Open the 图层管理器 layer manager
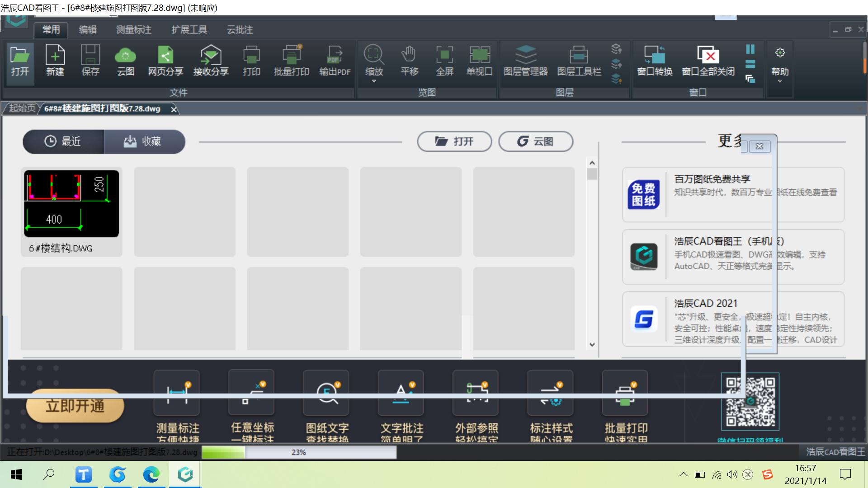The image size is (868, 488). (526, 61)
